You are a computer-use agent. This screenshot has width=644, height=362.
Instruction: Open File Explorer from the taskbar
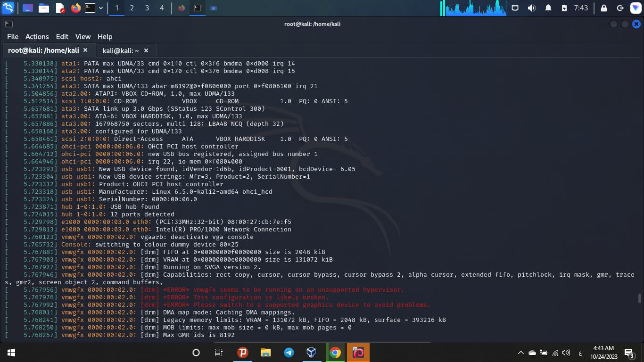266,353
